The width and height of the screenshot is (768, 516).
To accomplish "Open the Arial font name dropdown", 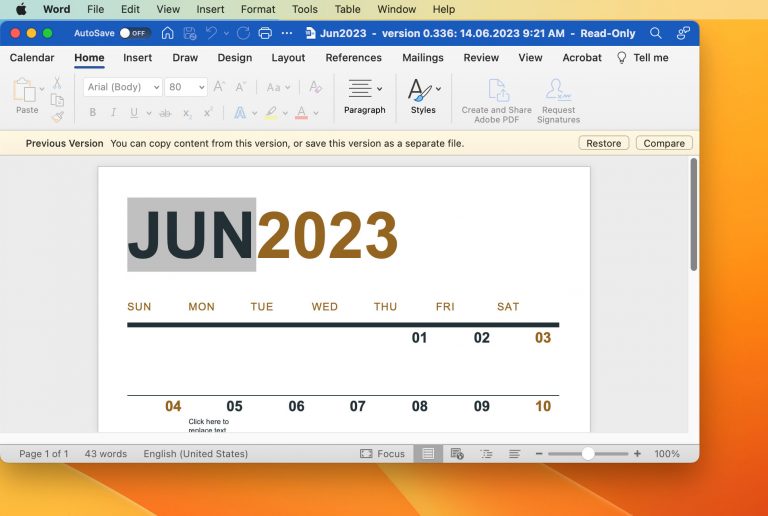I will [x=122, y=87].
